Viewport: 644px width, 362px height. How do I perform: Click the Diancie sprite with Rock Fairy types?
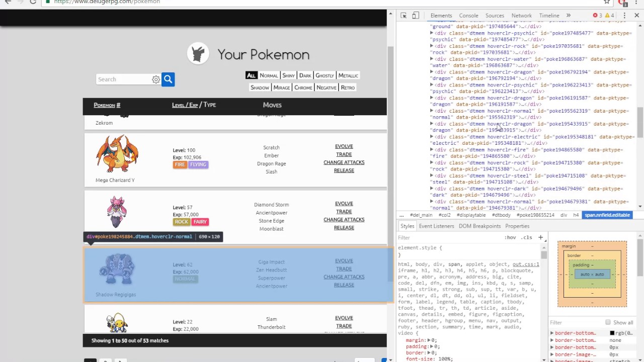[x=117, y=212]
